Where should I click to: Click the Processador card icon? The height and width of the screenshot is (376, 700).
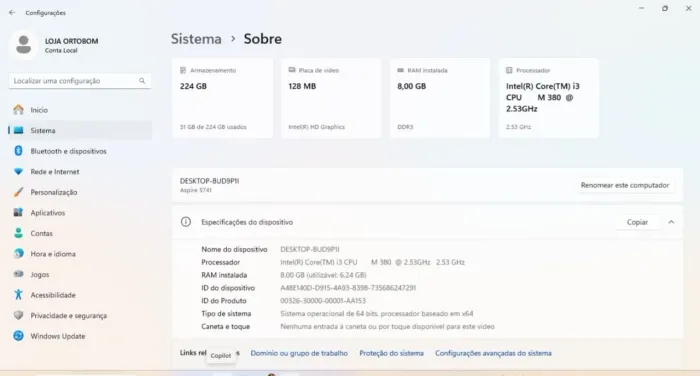[x=509, y=70]
